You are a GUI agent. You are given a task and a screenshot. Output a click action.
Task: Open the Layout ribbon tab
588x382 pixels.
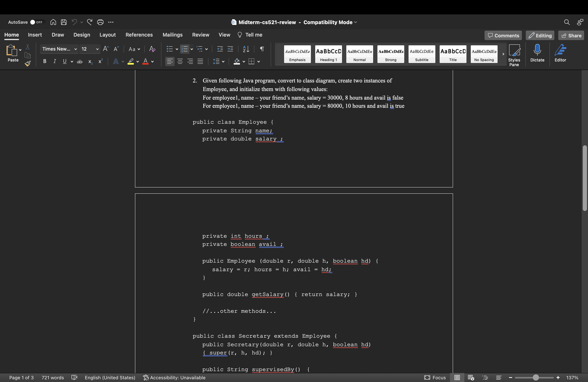click(x=108, y=35)
